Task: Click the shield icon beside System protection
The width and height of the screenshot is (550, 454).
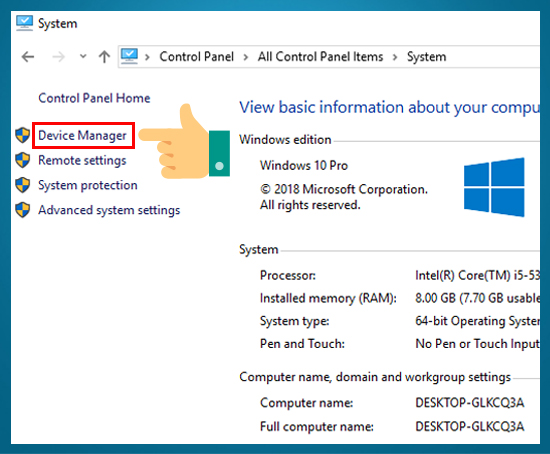Action: click(x=23, y=185)
